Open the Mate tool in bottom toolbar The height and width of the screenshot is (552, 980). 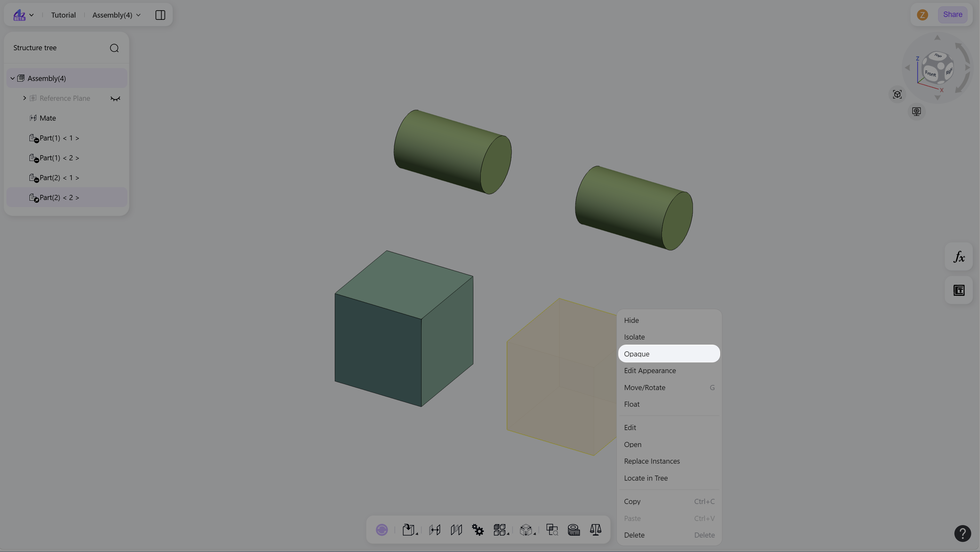pyautogui.click(x=434, y=530)
